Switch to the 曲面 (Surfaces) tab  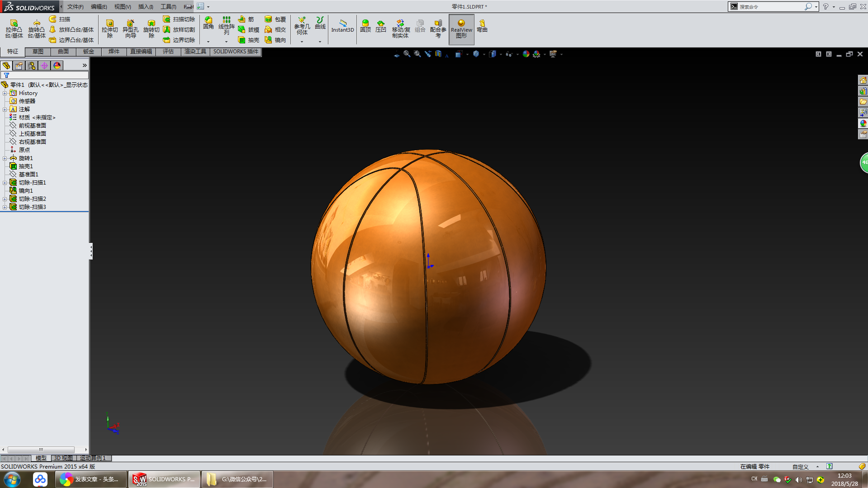pos(63,52)
